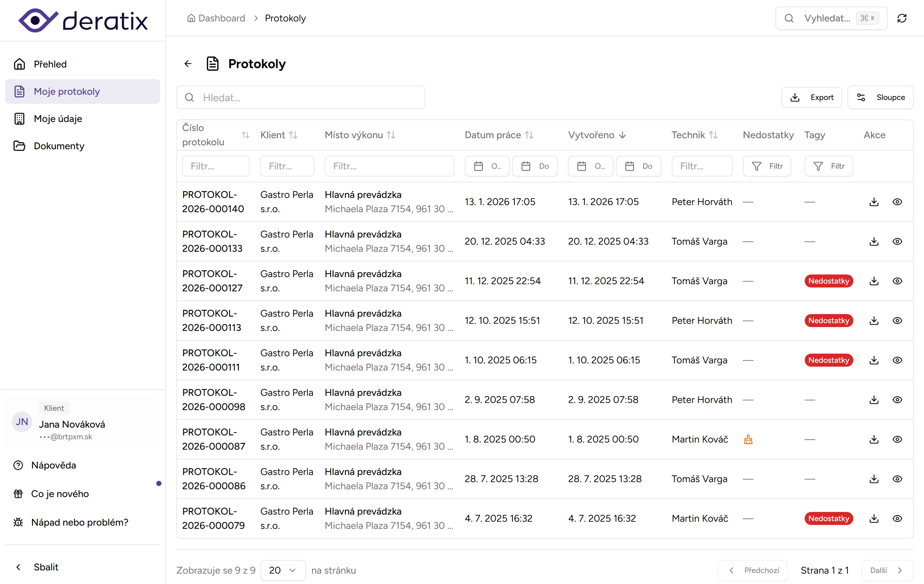Click the Nápad nebo problém bug icon
This screenshot has height=584, width=924.
(18, 522)
